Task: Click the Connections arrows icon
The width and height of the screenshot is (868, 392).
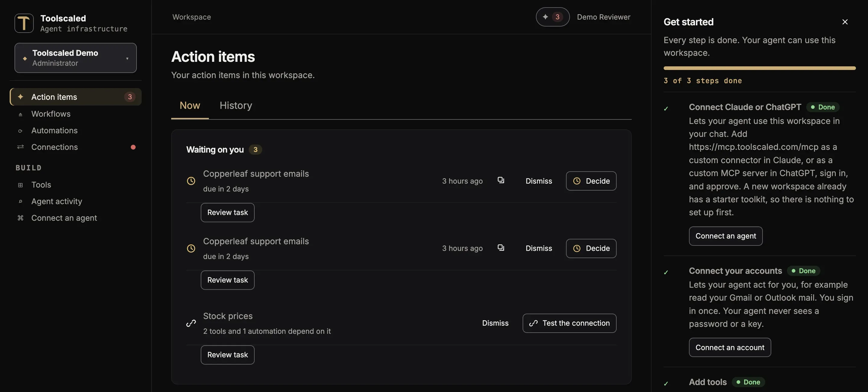Action: (20, 147)
